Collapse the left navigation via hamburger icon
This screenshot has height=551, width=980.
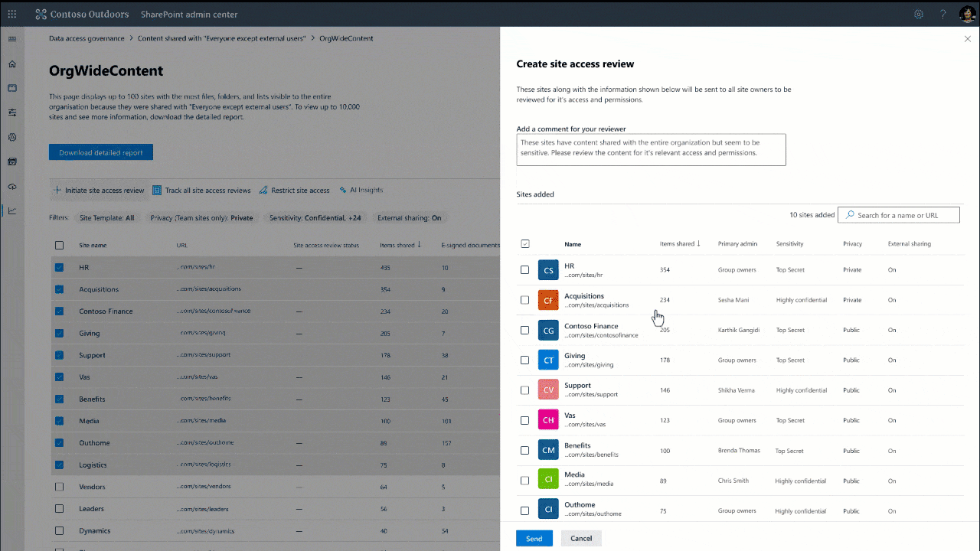11,37
